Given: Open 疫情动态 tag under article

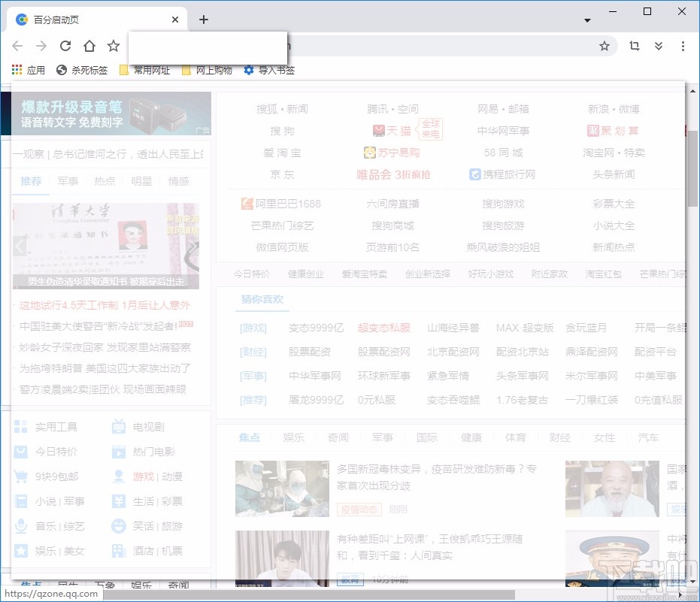Looking at the screenshot, I should click(359, 509).
